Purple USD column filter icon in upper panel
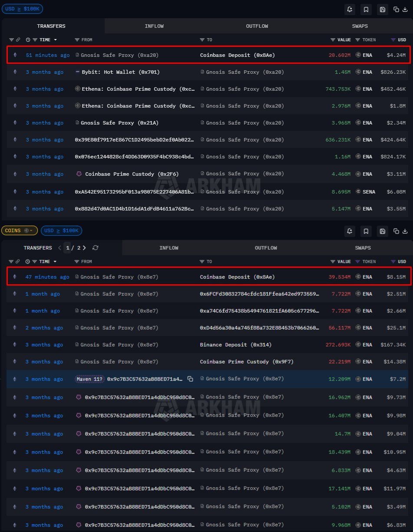413x532 pixels. click(x=393, y=40)
